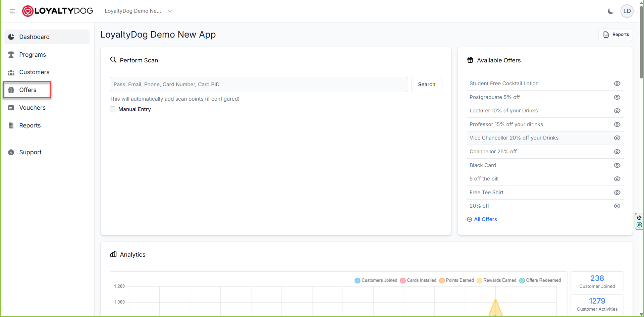The image size is (644, 317).
Task: Click the 1279 Customer Activities stat card
Action: point(597,304)
